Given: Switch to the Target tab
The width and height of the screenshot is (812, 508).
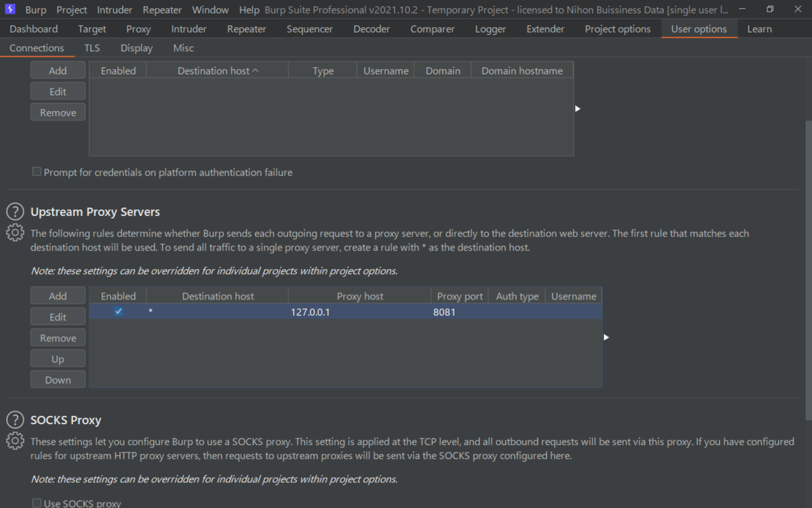Looking at the screenshot, I should 92,29.
